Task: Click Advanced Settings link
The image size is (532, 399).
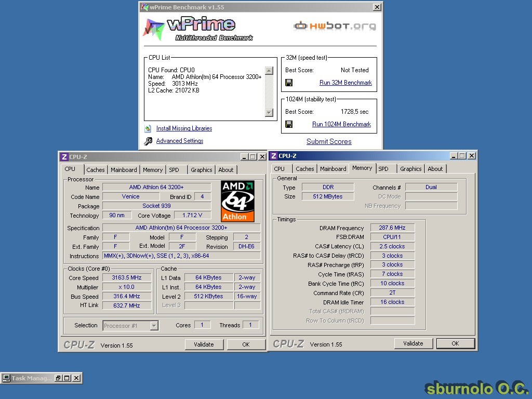Action: (x=179, y=141)
